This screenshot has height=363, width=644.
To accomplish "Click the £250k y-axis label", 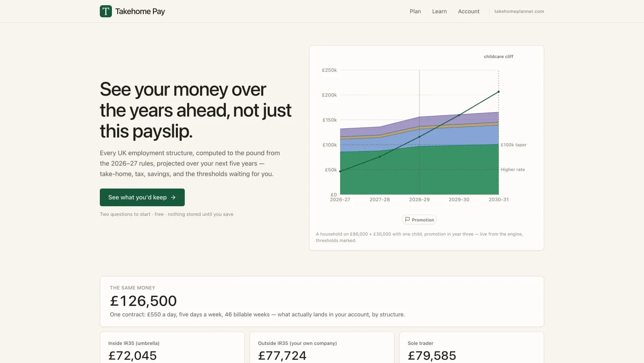I will tap(329, 70).
